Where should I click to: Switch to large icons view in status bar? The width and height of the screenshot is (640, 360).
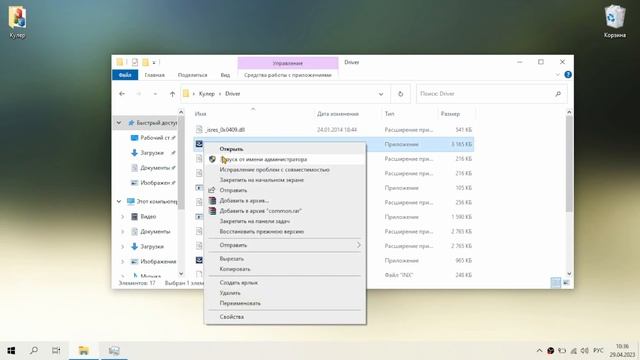[566, 282]
